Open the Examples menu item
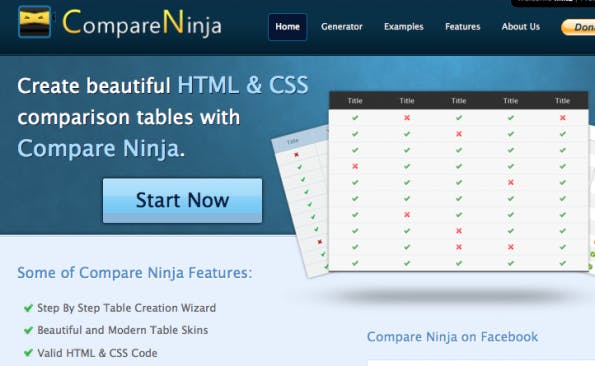Viewport: 595px width, 366px height. pyautogui.click(x=403, y=27)
